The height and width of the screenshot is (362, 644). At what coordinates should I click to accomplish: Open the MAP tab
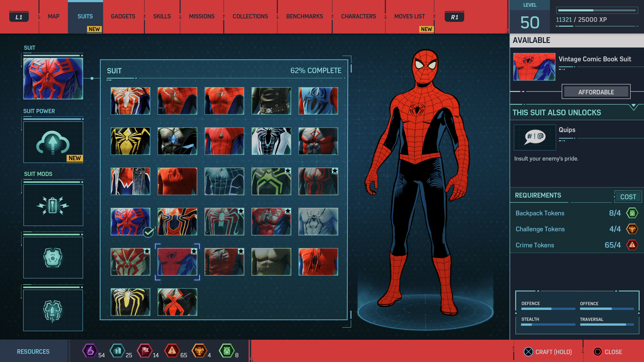pyautogui.click(x=53, y=16)
